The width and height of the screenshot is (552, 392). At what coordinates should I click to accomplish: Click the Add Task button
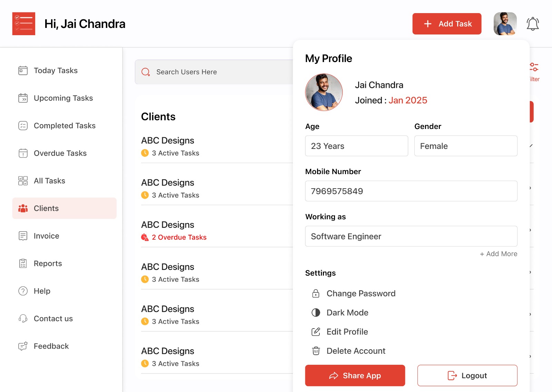click(447, 23)
